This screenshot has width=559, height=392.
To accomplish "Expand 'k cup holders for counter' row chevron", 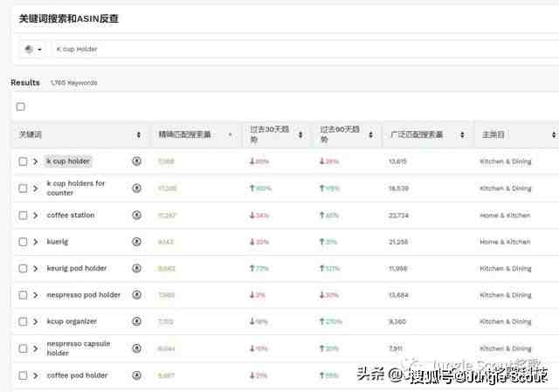I will pyautogui.click(x=35, y=189).
